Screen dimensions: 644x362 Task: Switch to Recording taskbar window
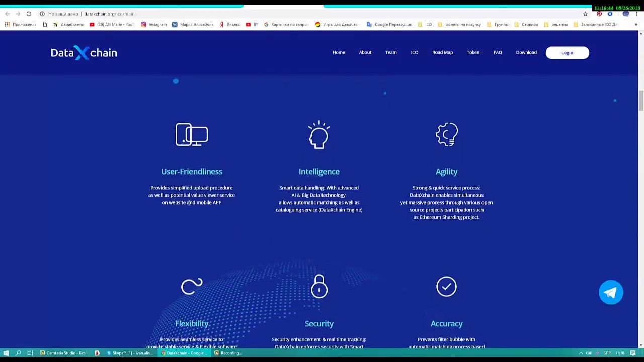click(x=228, y=353)
